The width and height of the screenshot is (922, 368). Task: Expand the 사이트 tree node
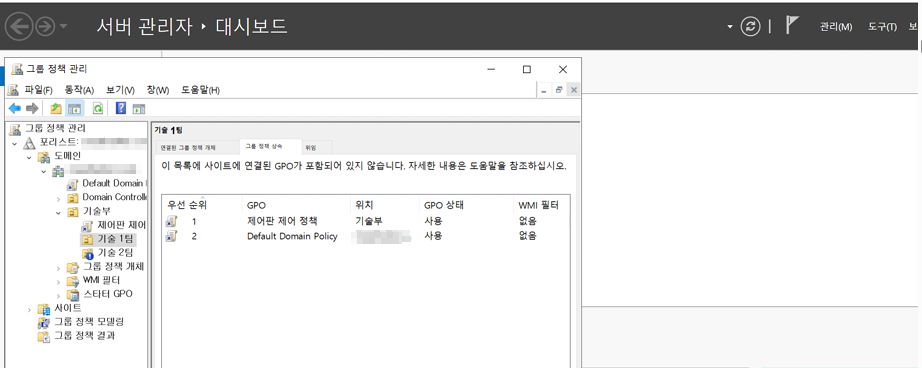pyautogui.click(x=29, y=309)
